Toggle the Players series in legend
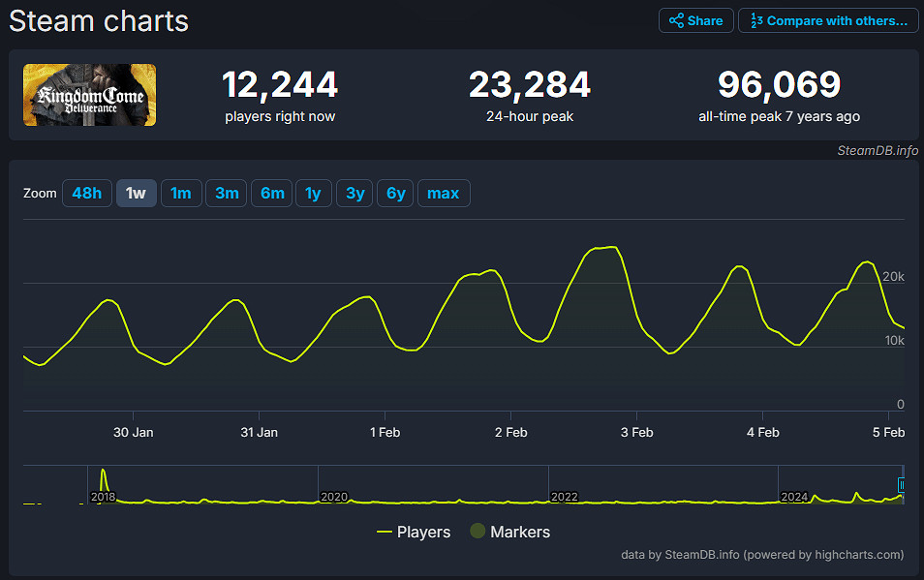Screen dimensions: 924x580 click(423, 532)
